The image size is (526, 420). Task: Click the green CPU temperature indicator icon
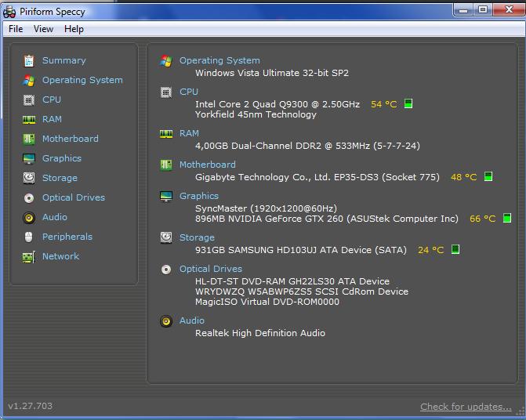point(408,103)
